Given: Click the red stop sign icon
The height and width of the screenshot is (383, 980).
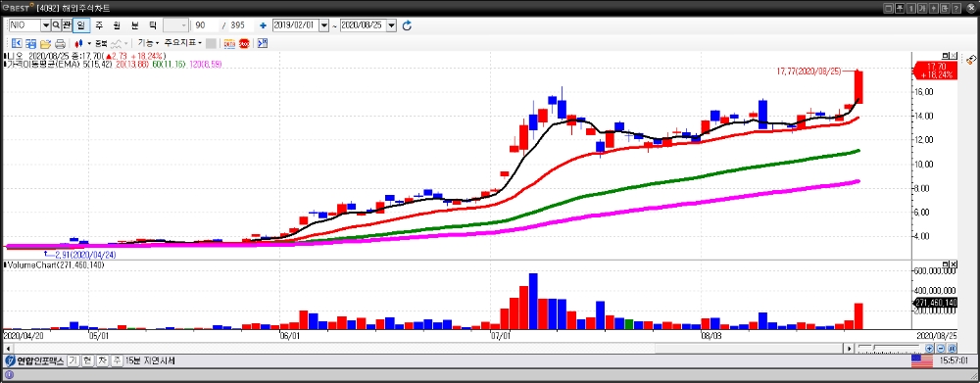Looking at the screenshot, I should pyautogui.click(x=244, y=44).
